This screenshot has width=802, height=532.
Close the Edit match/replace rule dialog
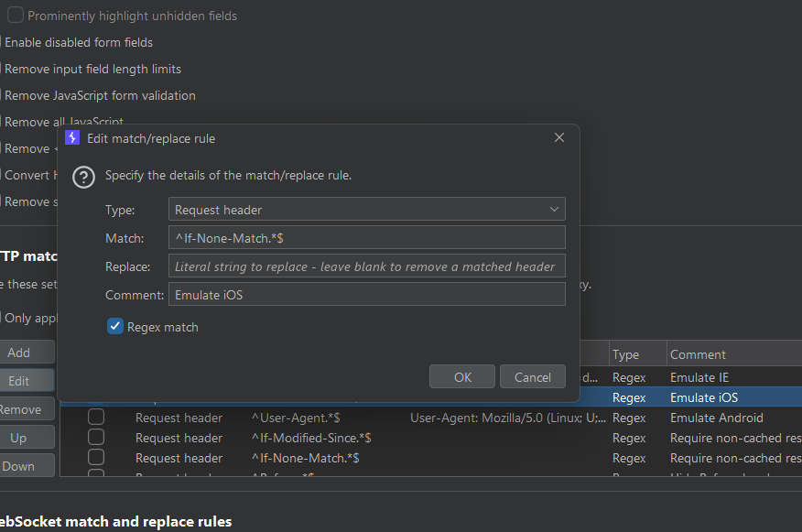tap(559, 137)
